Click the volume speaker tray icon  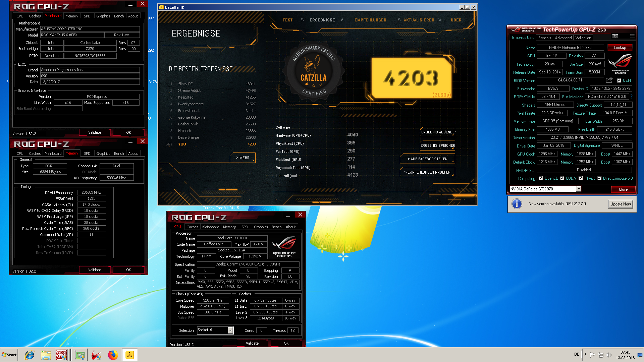[x=608, y=355]
